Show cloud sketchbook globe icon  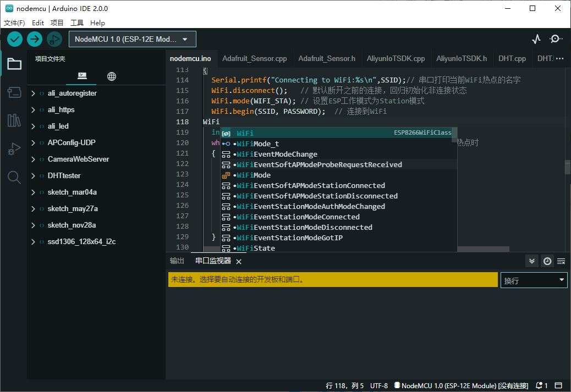click(x=112, y=76)
